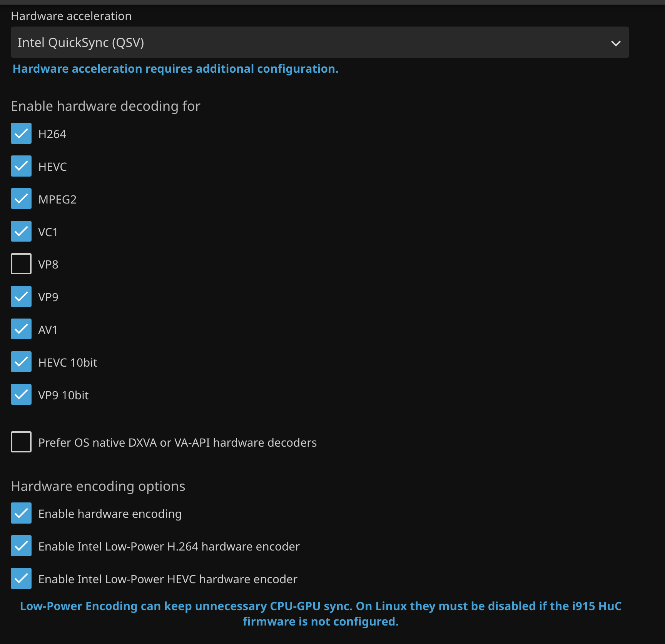Open the hardware acceleration configuration link

pos(175,69)
